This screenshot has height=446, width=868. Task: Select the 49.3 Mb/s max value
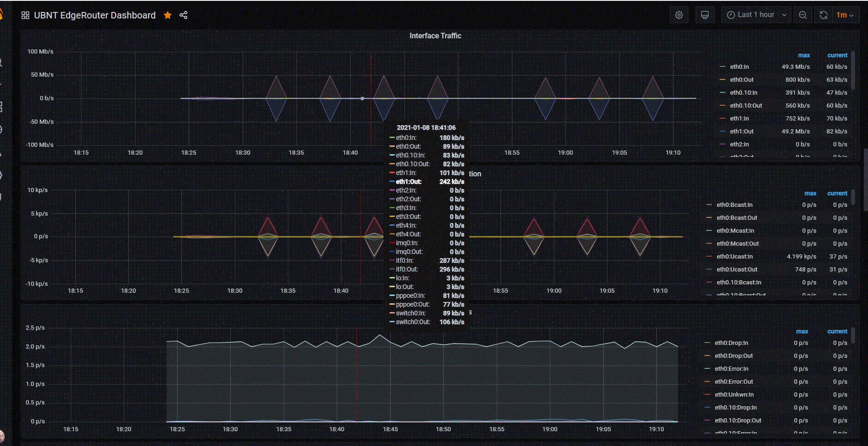[x=795, y=66]
